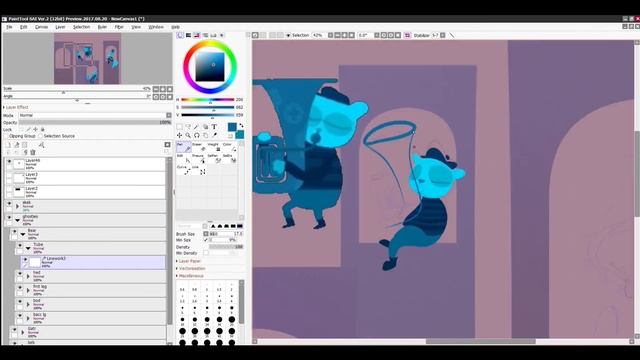Hide the Bear folder
The image size is (640, 360).
tap(15, 231)
